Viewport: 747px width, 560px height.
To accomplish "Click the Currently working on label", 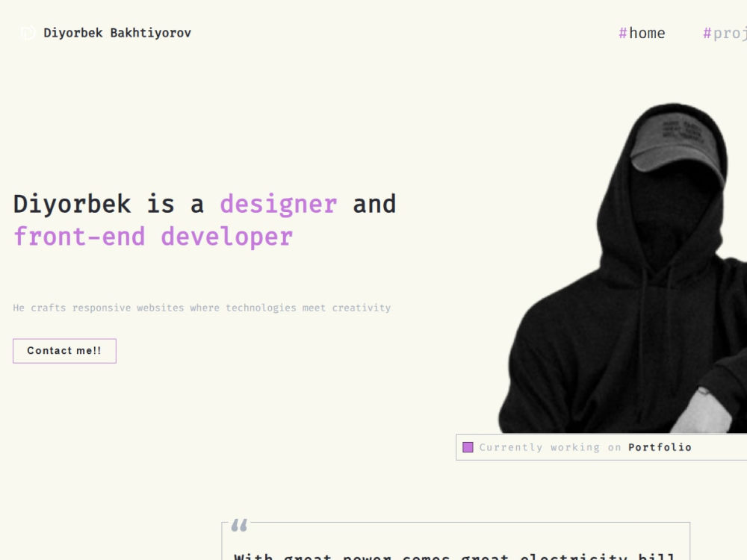I will 551,447.
